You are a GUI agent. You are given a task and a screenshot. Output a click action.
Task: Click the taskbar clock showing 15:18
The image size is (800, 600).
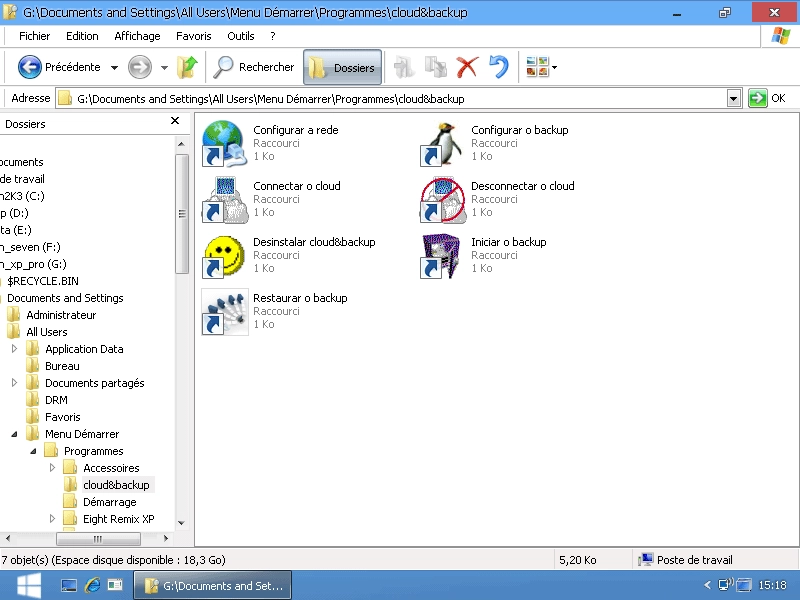point(772,585)
